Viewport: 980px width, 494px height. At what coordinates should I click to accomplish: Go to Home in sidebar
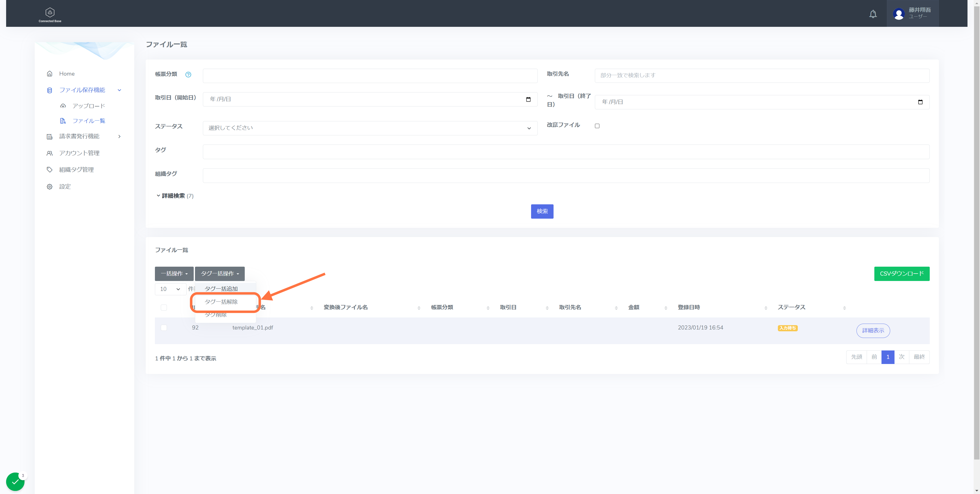[67, 74]
